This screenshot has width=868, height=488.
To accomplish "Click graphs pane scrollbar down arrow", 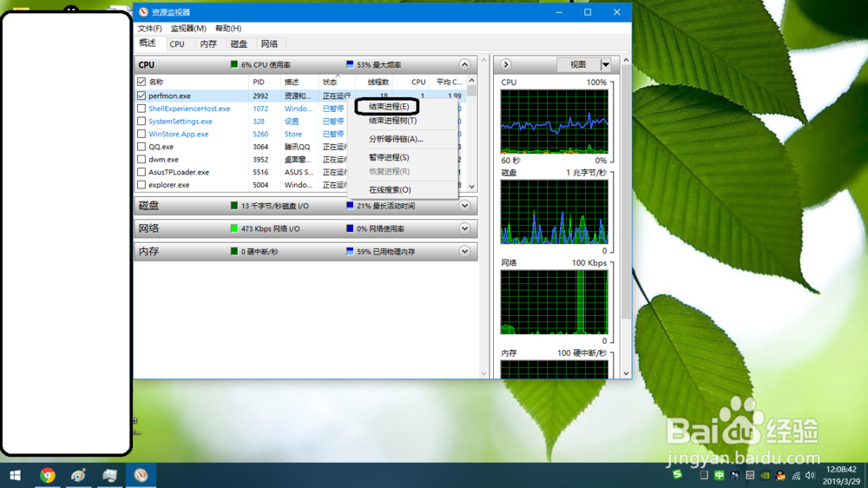I will (x=626, y=374).
